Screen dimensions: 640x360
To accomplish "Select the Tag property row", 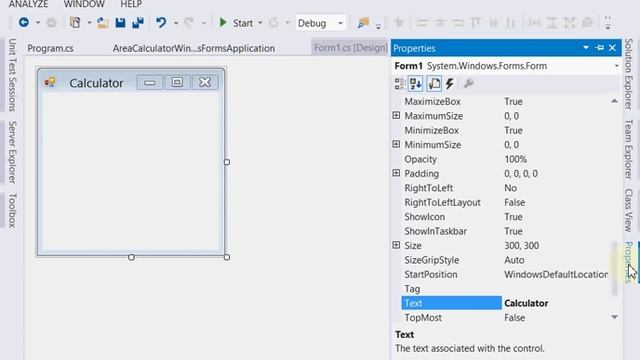I will [506, 289].
